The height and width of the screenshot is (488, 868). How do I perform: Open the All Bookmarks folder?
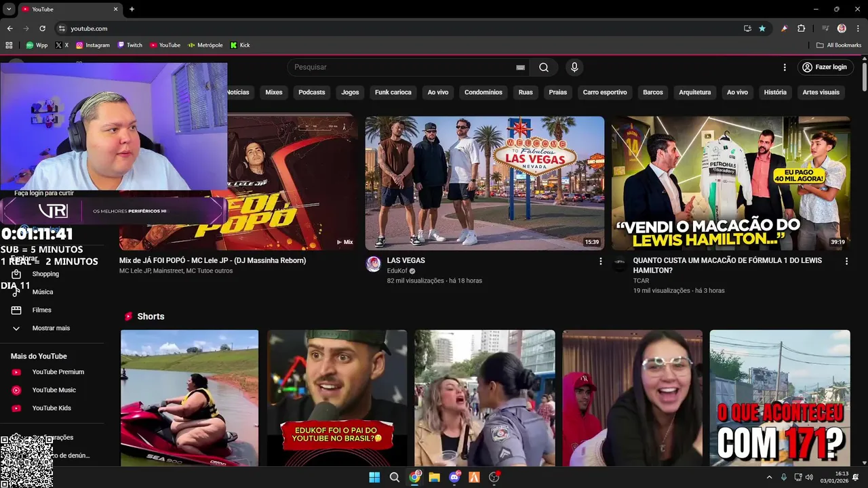point(839,45)
